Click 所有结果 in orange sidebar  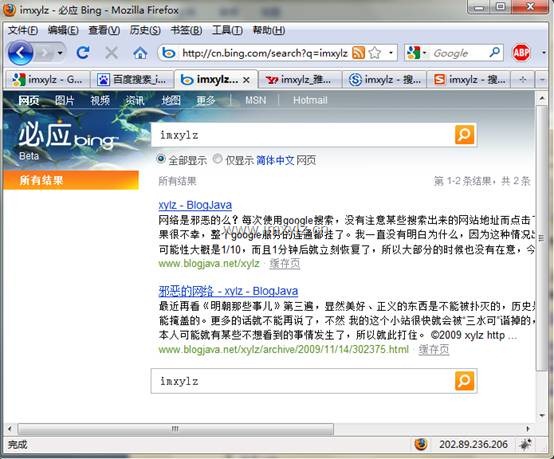pos(71,180)
